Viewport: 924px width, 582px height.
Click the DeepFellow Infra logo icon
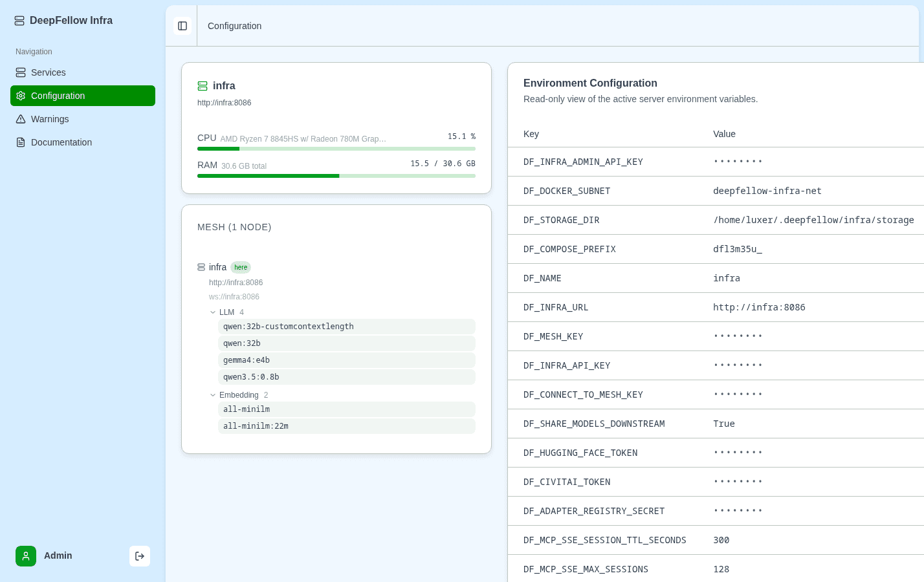click(x=19, y=21)
